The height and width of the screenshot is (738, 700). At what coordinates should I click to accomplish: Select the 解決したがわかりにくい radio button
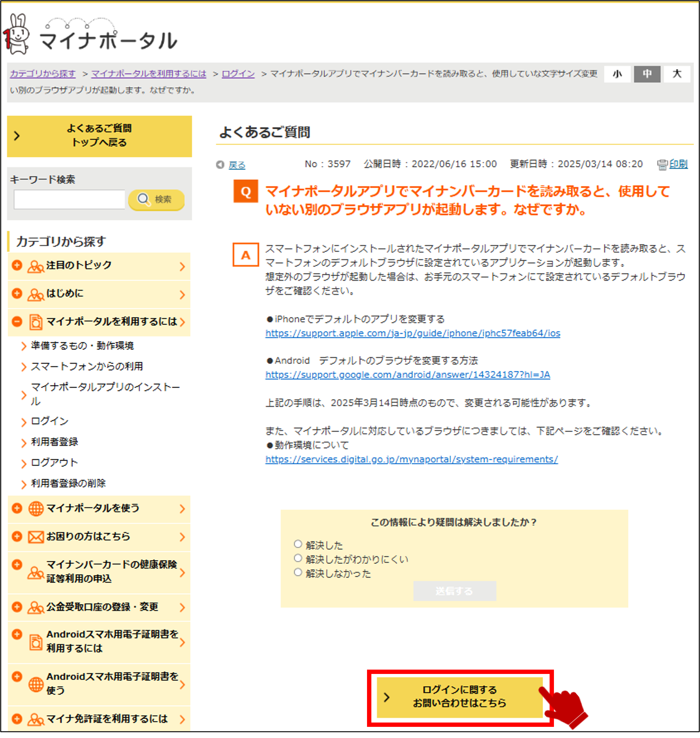(x=298, y=558)
